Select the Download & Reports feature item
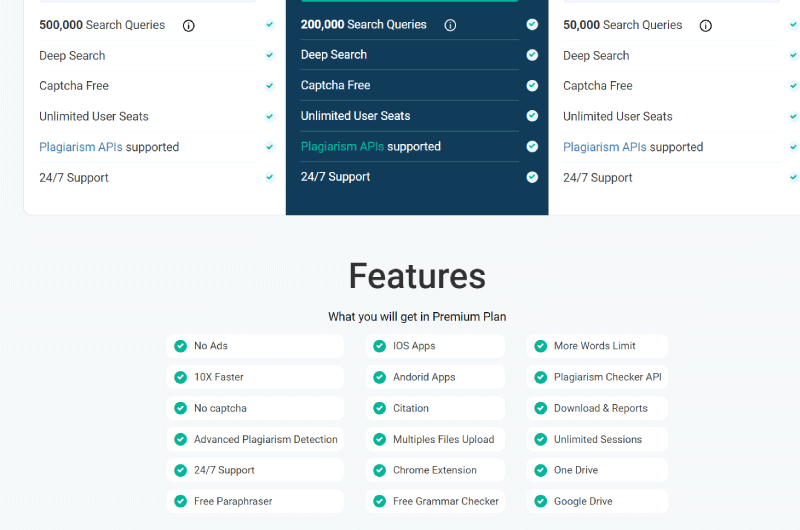The height and width of the screenshot is (530, 800). pos(597,409)
